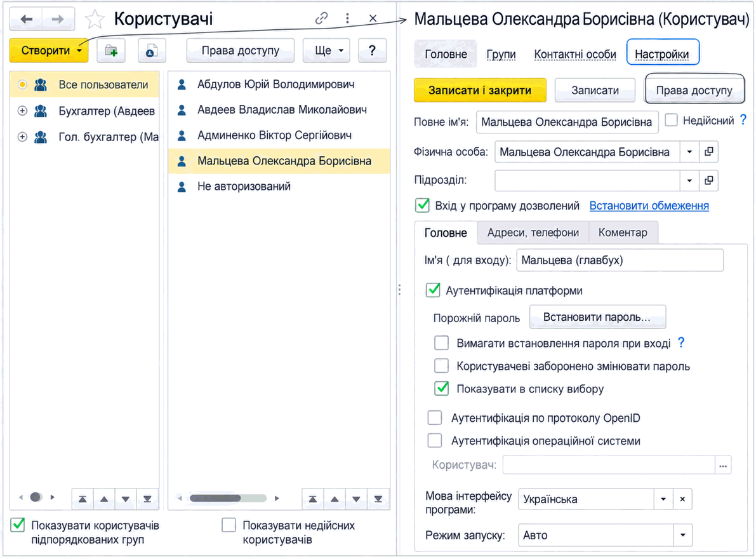Uncheck Показувати користувачів підпорядкованих груп
Viewport: 756px width, 559px height.
point(18,525)
